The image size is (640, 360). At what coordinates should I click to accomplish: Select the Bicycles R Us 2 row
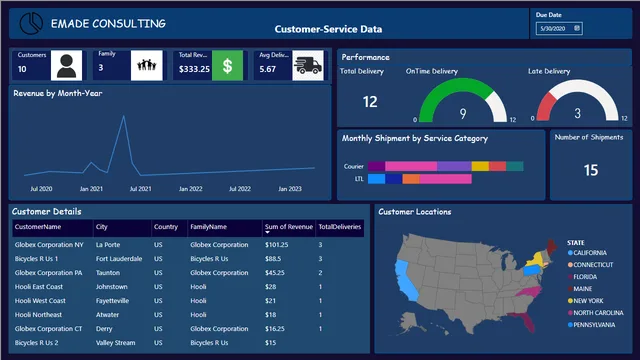pyautogui.click(x=188, y=343)
